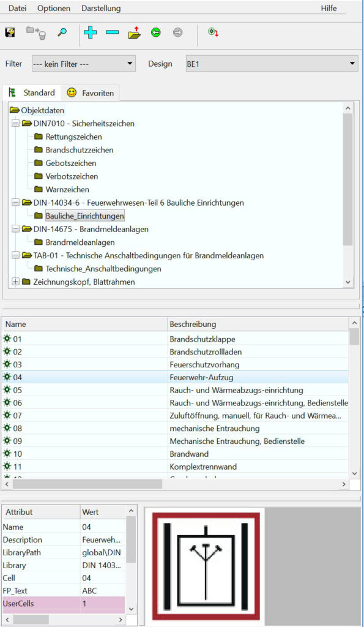
Task: Click the UserCells attribute row
Action: pyautogui.click(x=64, y=603)
